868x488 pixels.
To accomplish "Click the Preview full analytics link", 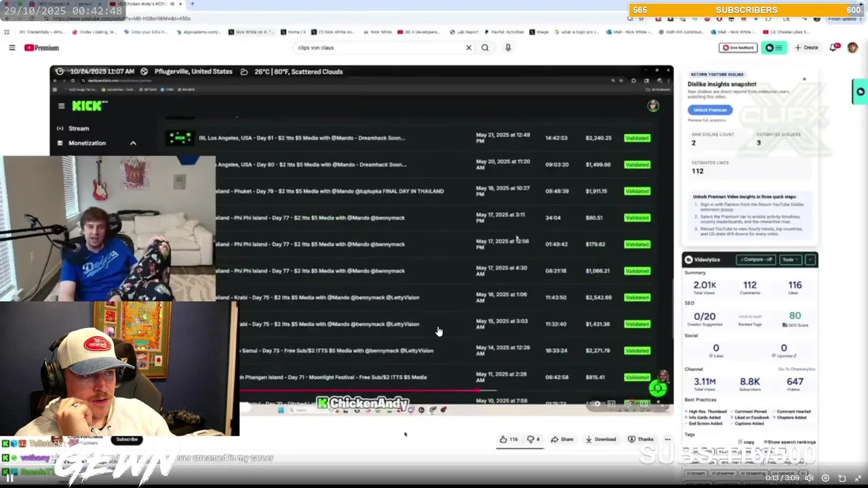I will (707, 120).
